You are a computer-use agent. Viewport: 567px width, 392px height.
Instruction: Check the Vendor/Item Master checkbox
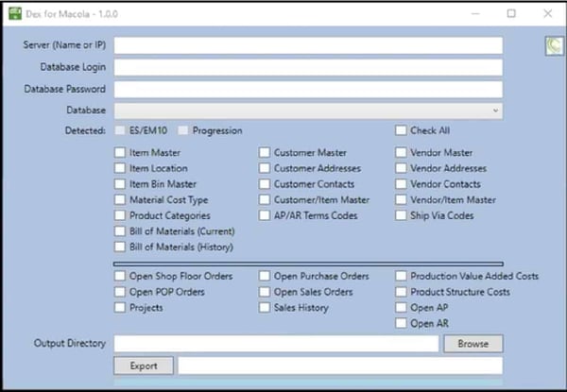[x=401, y=199]
